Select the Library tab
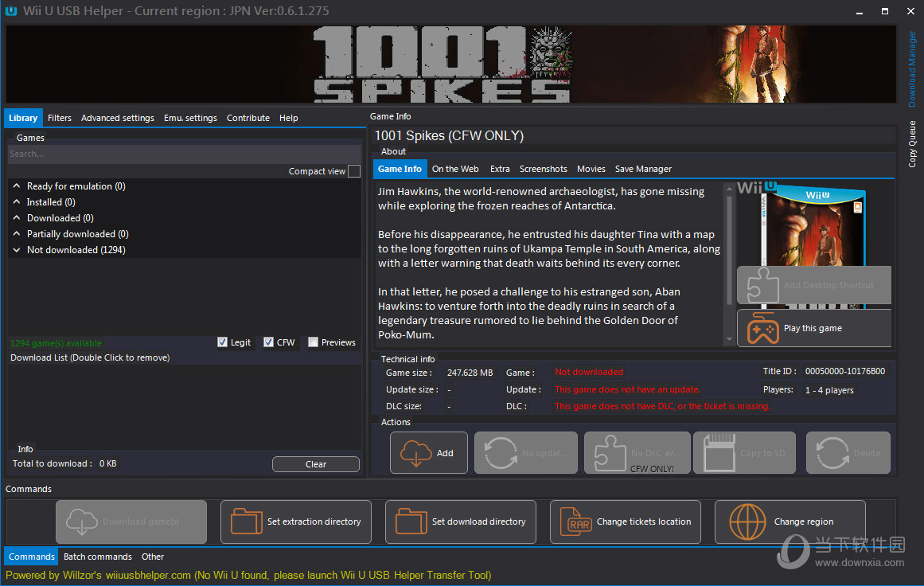924x586 pixels. click(23, 118)
